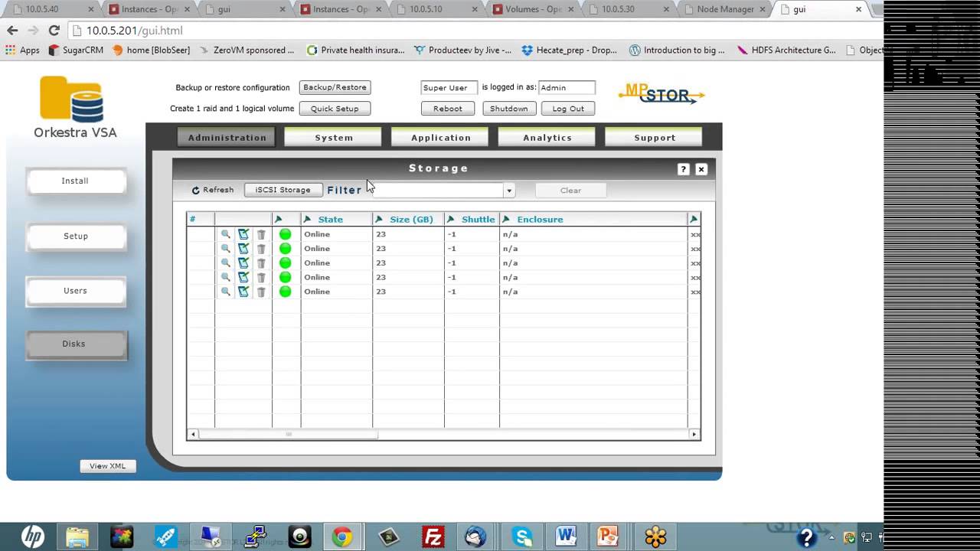This screenshot has width=980, height=551.
Task: Click the iSCSI Storage button
Action: (283, 190)
